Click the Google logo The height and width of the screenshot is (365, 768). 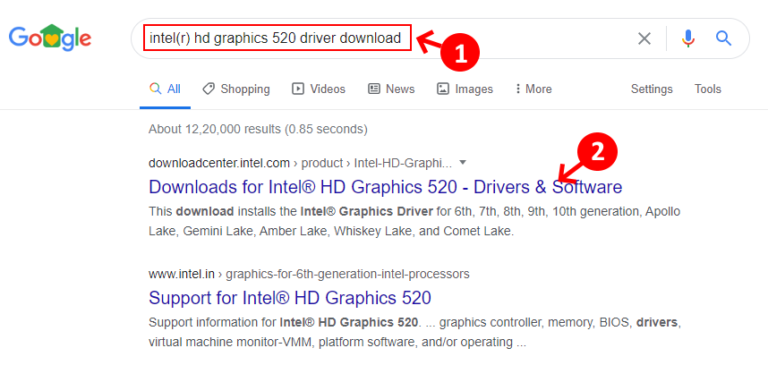pyautogui.click(x=50, y=38)
